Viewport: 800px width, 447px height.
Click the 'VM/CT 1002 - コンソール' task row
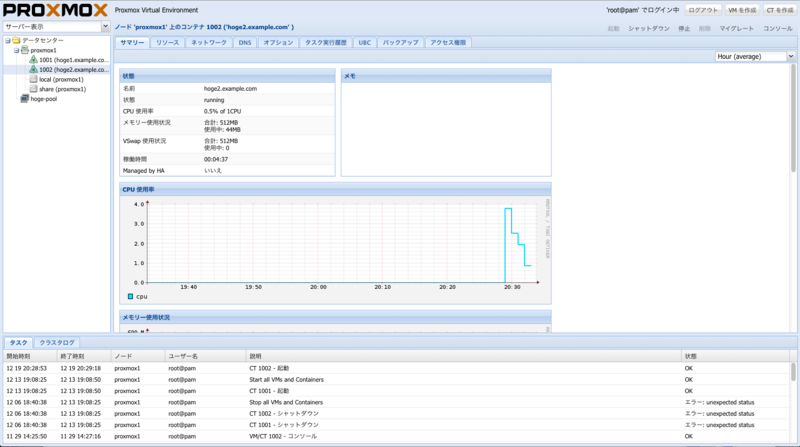(x=396, y=436)
